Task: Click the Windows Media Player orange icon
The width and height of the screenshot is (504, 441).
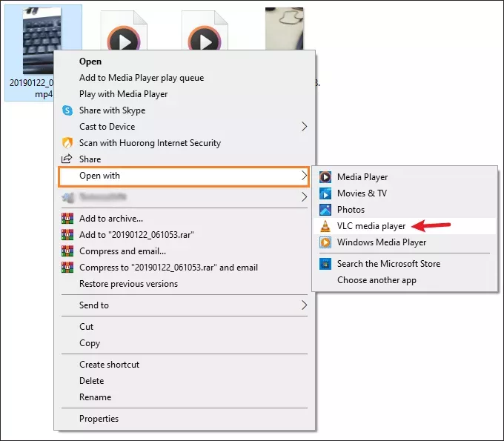Action: 325,242
